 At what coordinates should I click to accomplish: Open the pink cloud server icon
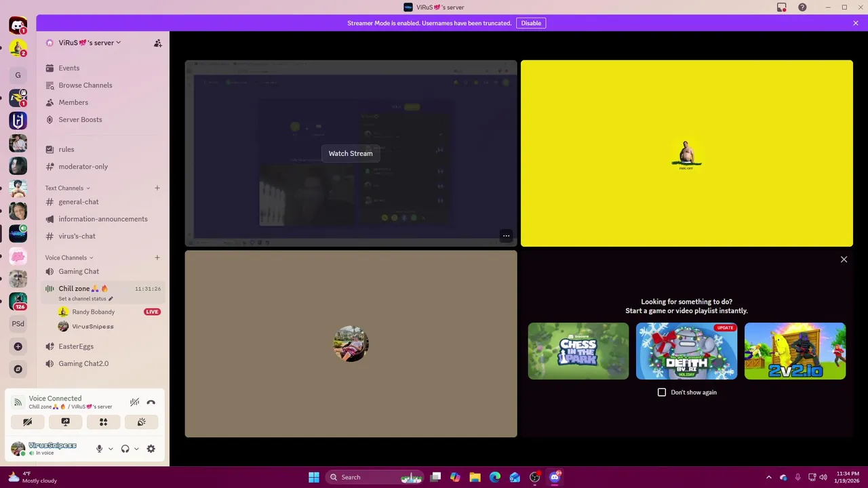pos(18,256)
